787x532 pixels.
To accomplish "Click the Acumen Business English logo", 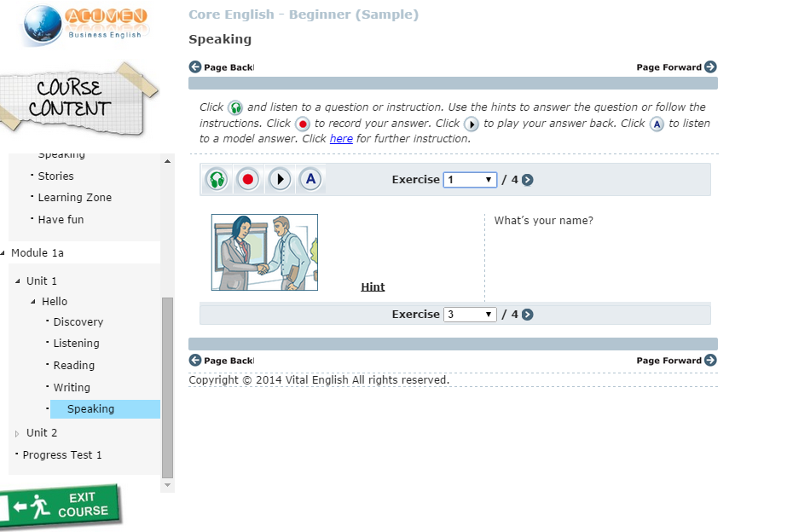I will [x=84, y=24].
